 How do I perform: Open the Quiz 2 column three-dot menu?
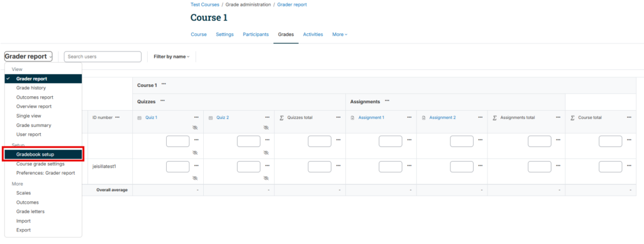tap(267, 117)
